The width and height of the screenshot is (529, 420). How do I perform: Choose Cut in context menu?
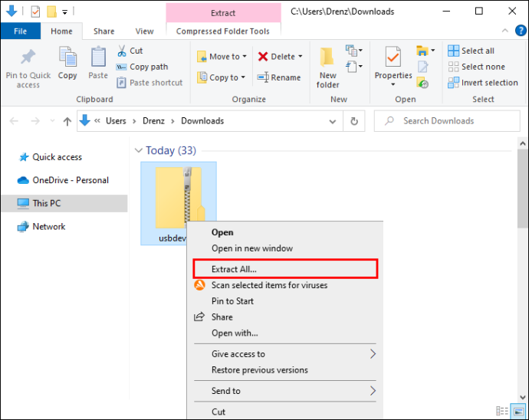pos(285,412)
